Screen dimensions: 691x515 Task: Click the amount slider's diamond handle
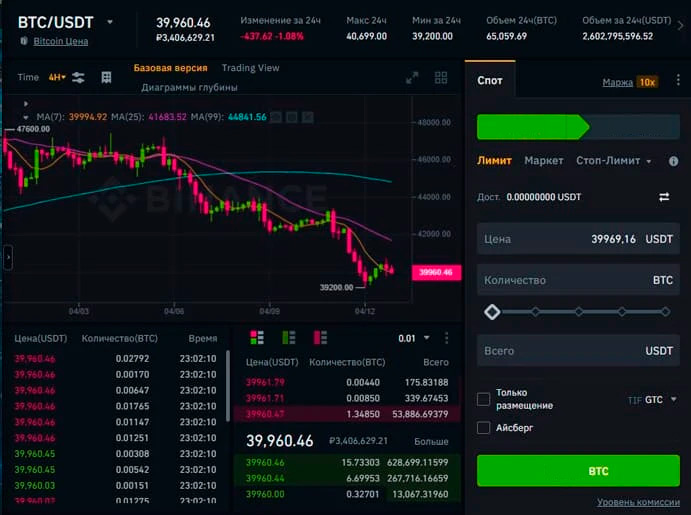[492, 312]
